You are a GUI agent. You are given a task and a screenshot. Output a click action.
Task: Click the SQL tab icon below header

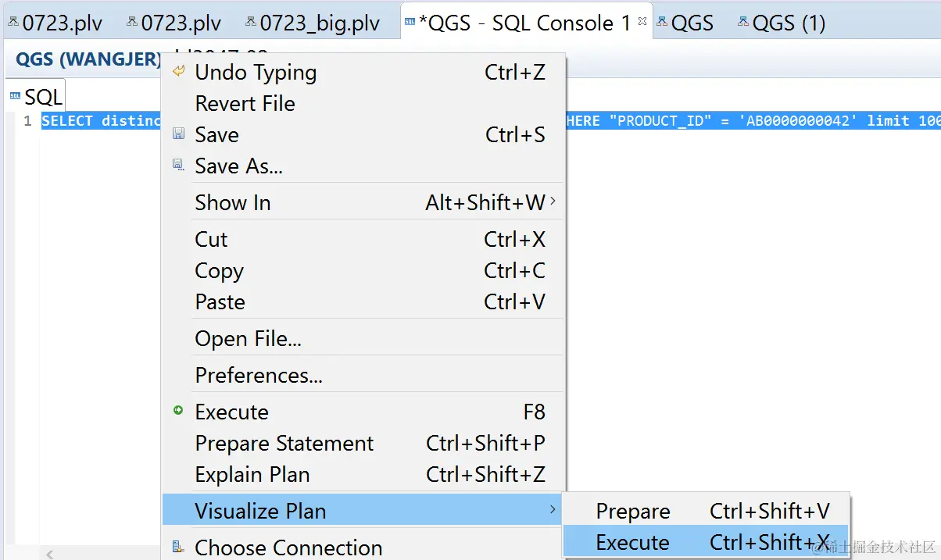[15, 96]
